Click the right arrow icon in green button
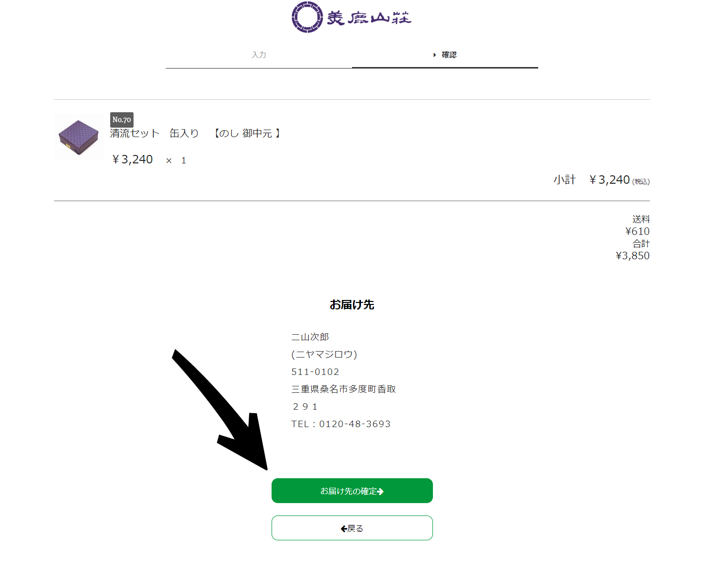Image resolution: width=704 pixels, height=588 pixels. [380, 491]
